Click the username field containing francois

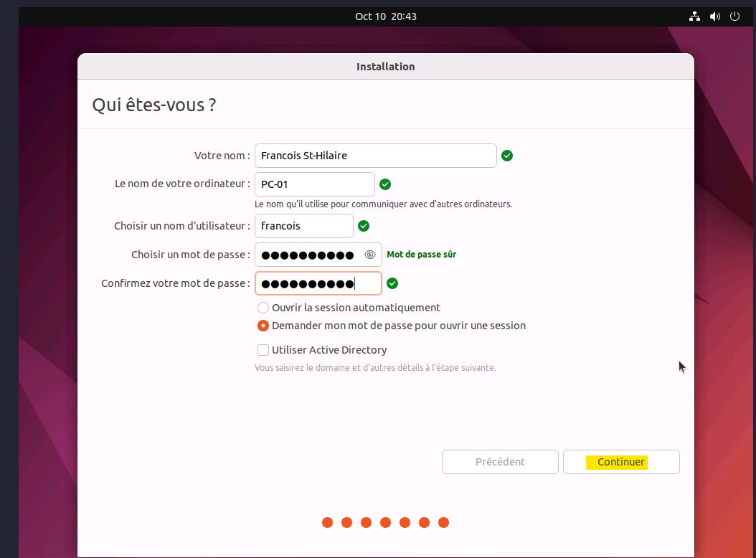point(303,226)
